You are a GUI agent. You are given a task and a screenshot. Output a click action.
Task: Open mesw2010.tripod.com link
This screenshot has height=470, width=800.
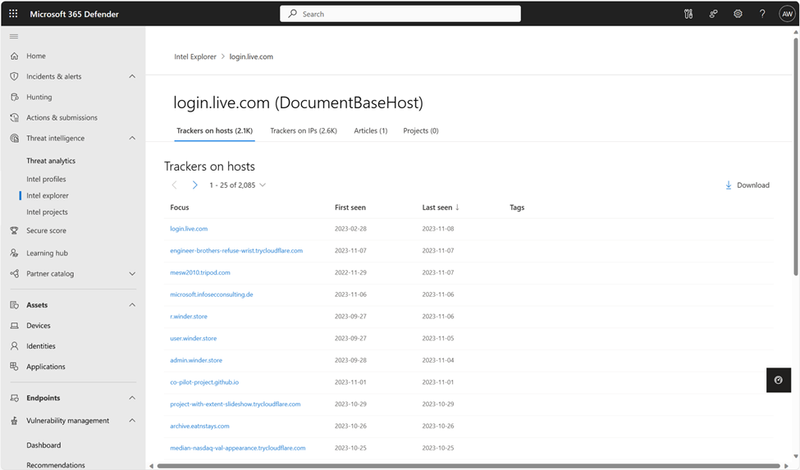coord(200,273)
